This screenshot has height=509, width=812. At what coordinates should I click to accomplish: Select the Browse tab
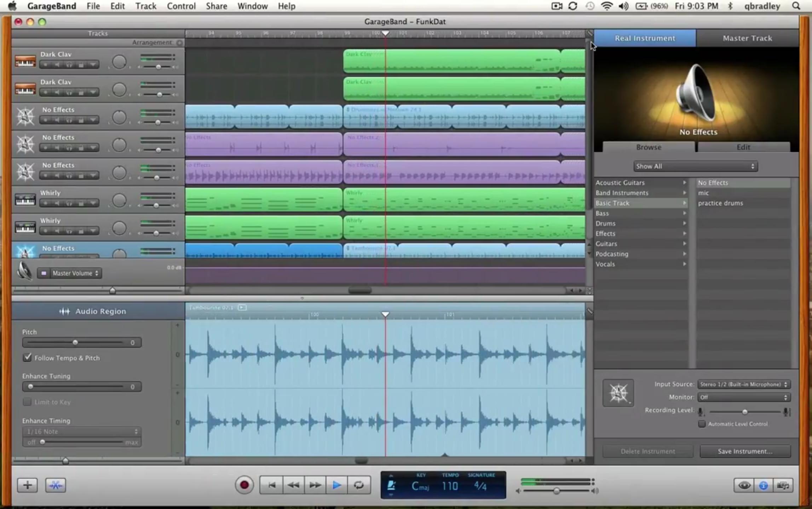pyautogui.click(x=649, y=147)
